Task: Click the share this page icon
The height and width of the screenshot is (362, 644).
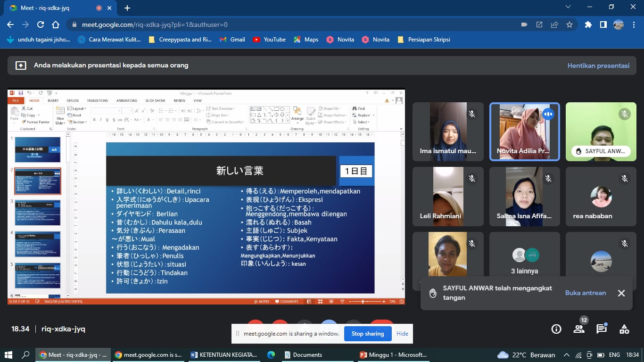Action: [x=554, y=25]
